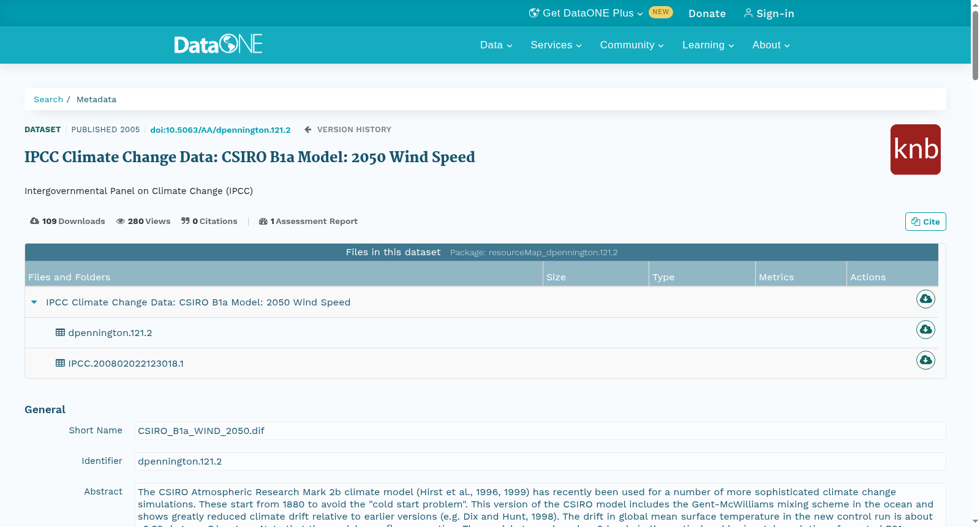Click the PUBLISHED 2005 label
This screenshot has height=527, width=980.
pos(105,129)
